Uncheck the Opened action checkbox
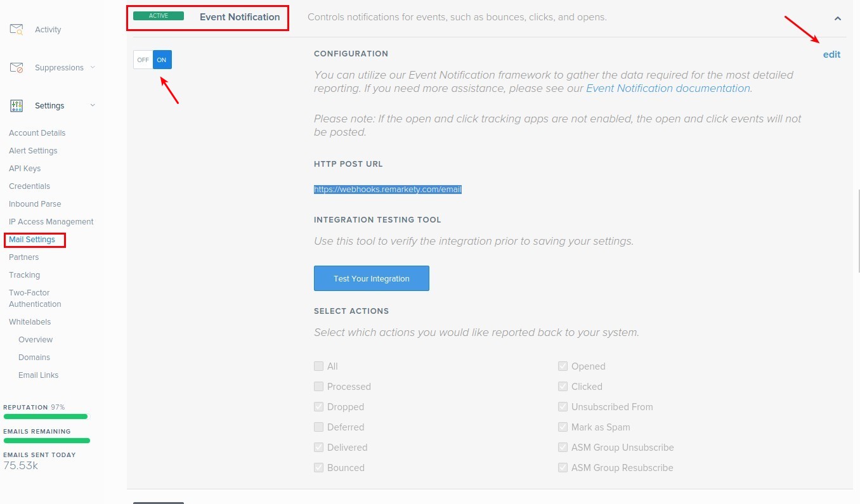 point(563,366)
